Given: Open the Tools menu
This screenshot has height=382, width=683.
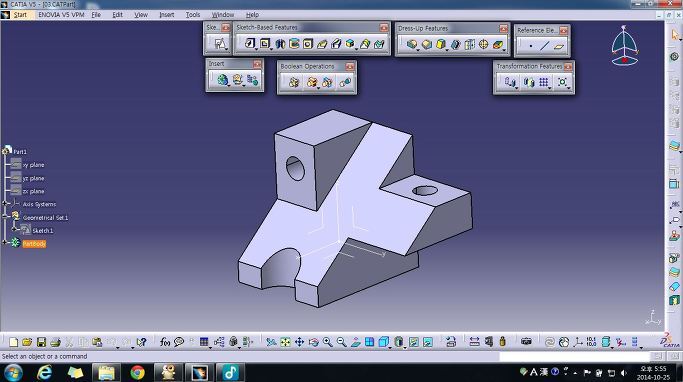Looking at the screenshot, I should click(x=193, y=14).
